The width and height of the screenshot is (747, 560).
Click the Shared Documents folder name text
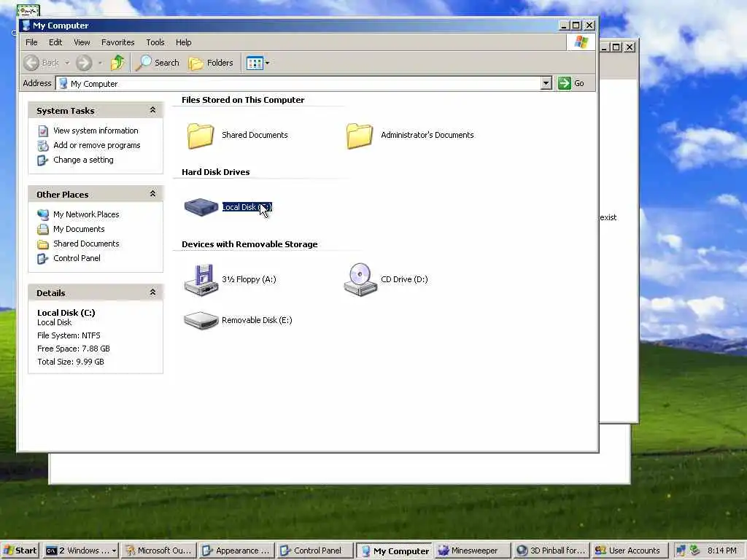[255, 135]
